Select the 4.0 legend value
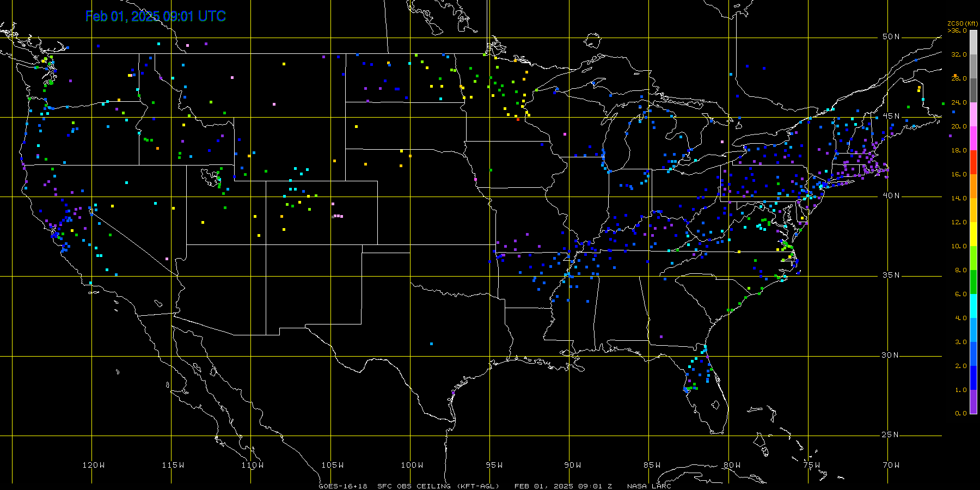 point(960,318)
